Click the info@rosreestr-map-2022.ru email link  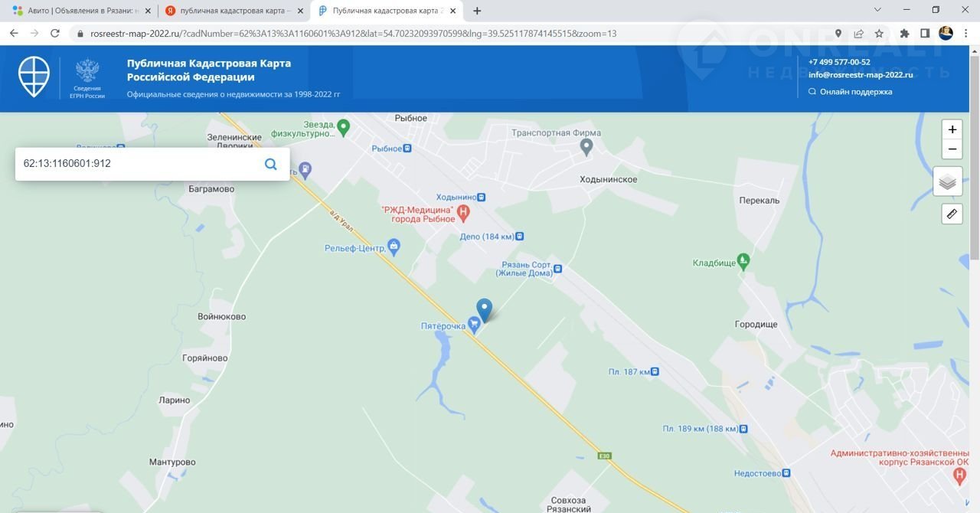point(861,75)
